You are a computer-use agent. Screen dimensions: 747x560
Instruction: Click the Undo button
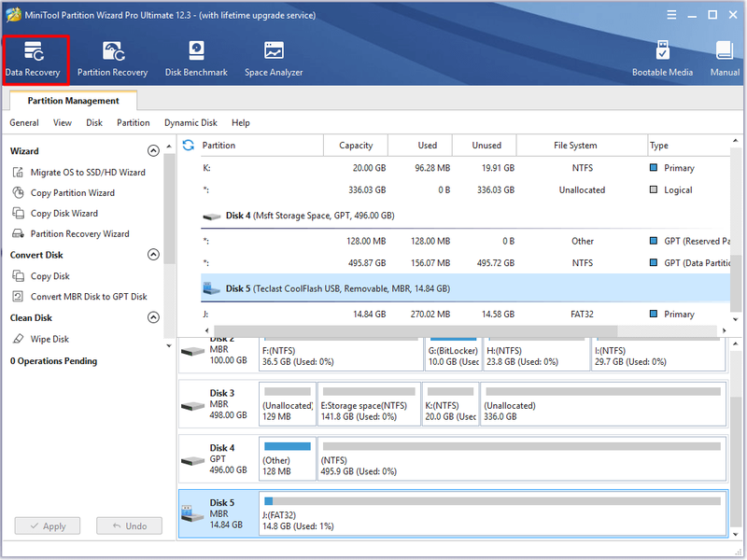pyautogui.click(x=130, y=526)
